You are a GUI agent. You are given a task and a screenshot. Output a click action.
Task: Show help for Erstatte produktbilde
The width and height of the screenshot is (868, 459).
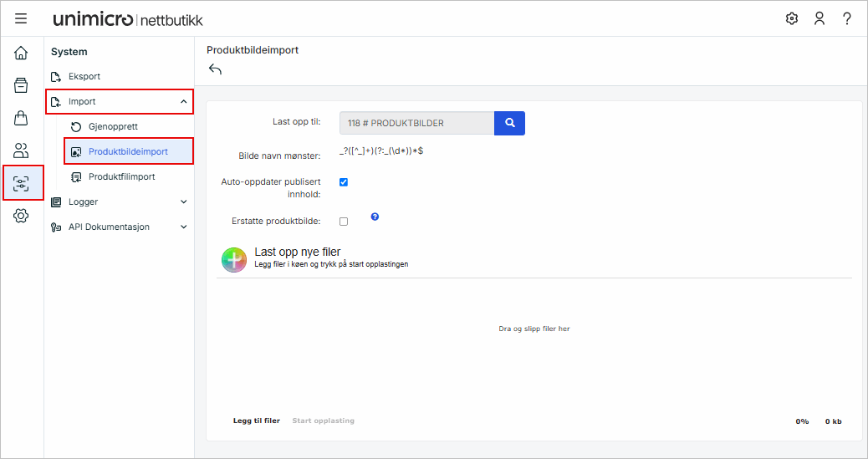point(375,217)
